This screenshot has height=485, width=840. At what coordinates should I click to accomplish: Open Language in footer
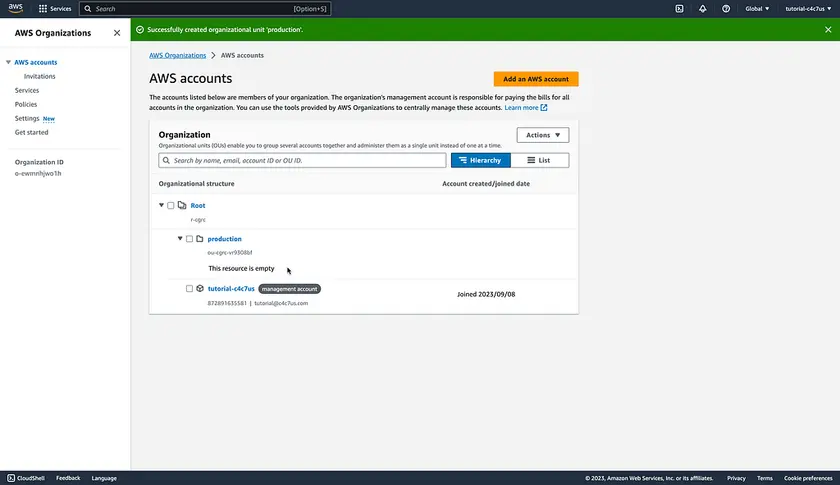pyautogui.click(x=104, y=478)
